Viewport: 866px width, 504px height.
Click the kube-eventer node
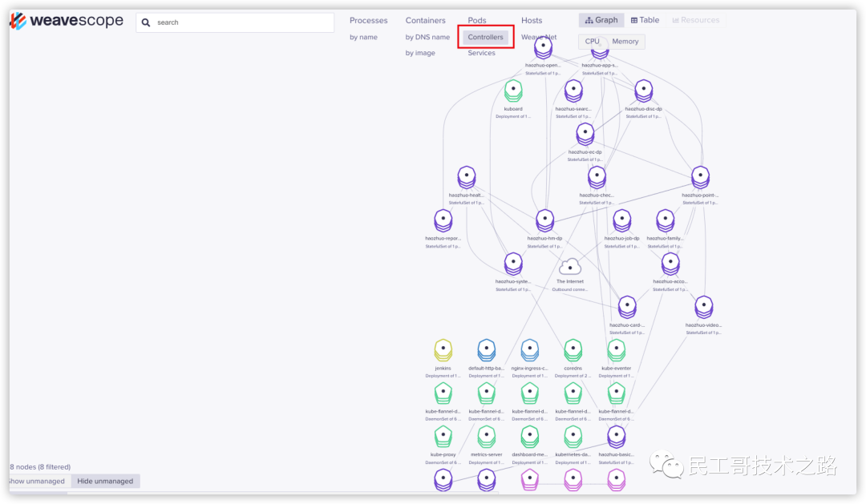(x=617, y=350)
